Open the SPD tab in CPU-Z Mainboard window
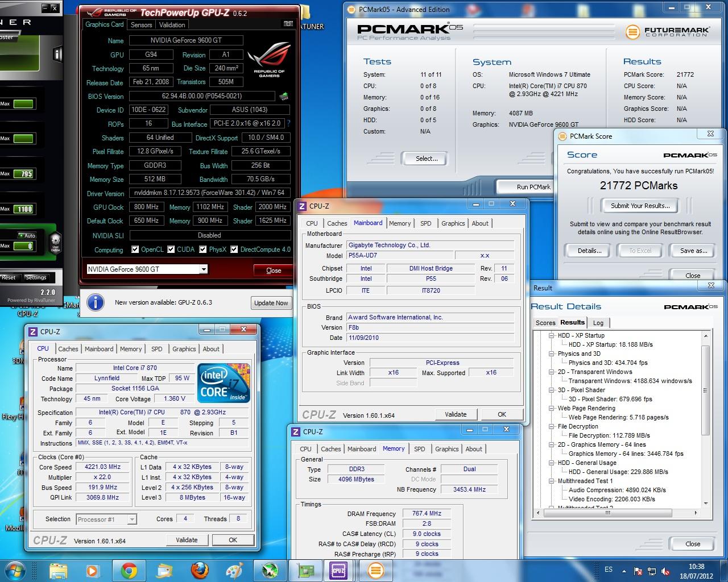728x582 pixels. coord(426,223)
